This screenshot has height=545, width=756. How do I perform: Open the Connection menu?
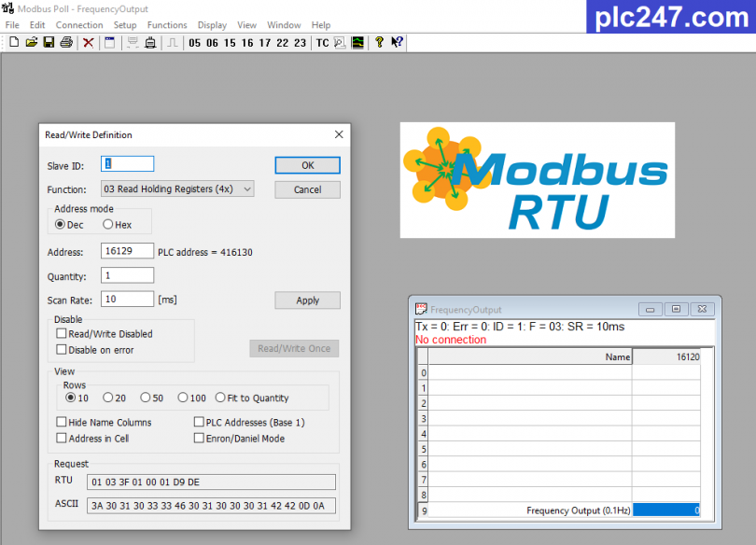79,25
